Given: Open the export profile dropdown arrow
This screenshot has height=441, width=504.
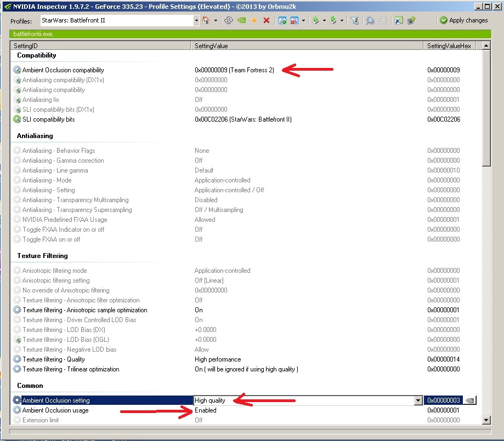Looking at the screenshot, I should point(324,21).
